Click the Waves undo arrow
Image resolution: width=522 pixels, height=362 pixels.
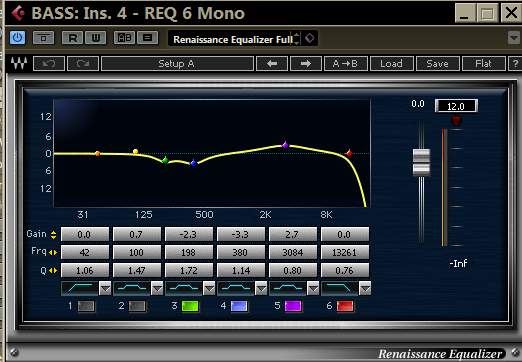[49, 63]
